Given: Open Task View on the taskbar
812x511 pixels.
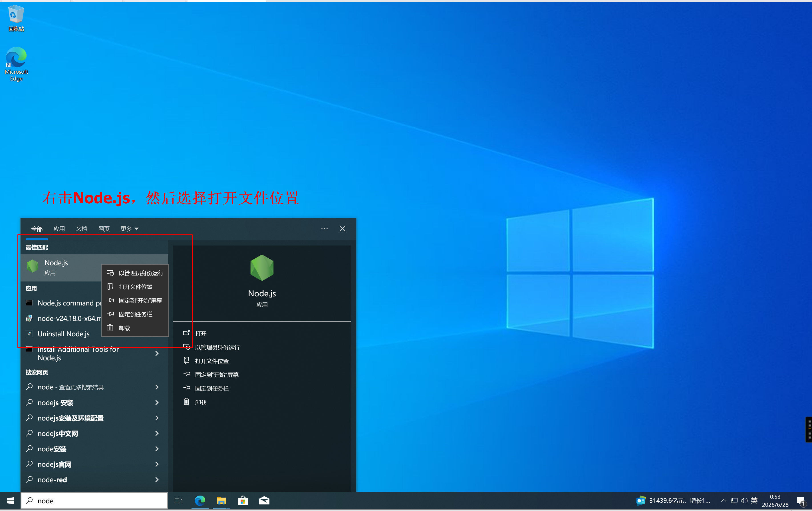Looking at the screenshot, I should coord(178,500).
